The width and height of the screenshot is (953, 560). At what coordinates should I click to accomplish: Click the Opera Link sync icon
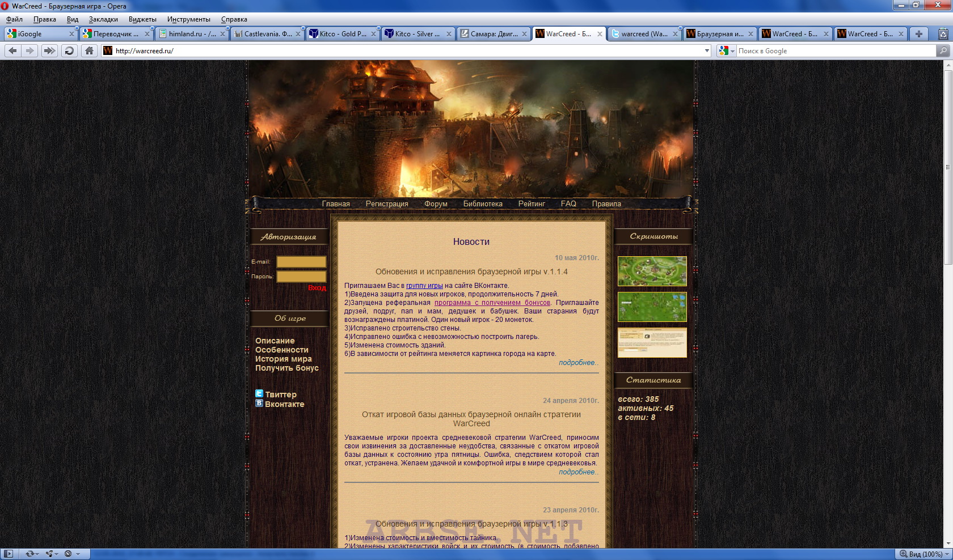point(29,554)
